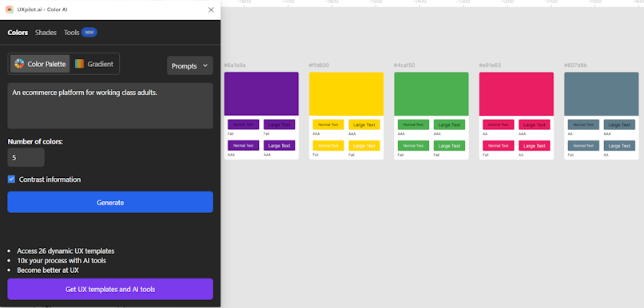Viewport: 644px width, 308px height.
Task: Click the NEW badge beside Tools
Action: [x=89, y=33]
